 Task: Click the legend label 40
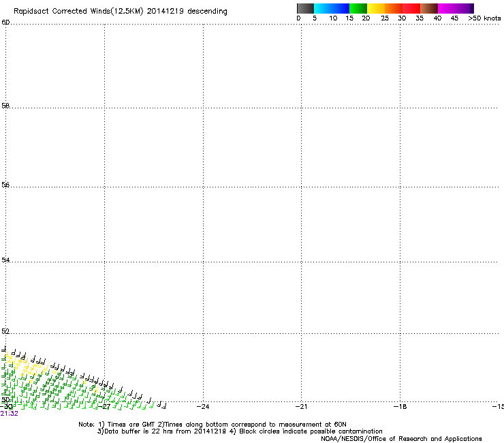click(x=437, y=18)
